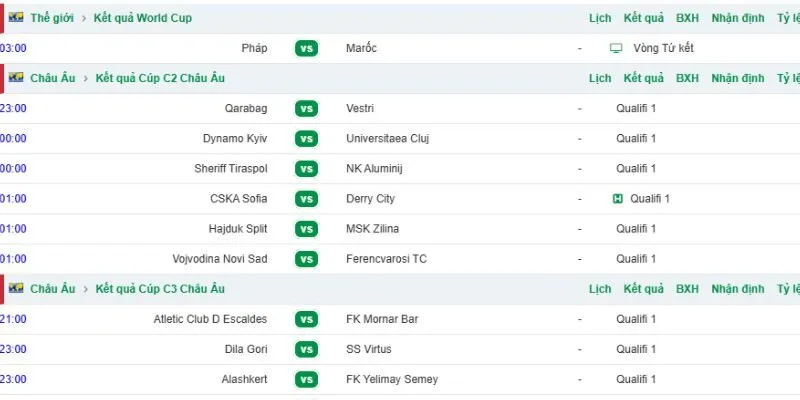Click the VS badge for Pháp vs Maroc
800x400 pixels.
pyautogui.click(x=306, y=48)
